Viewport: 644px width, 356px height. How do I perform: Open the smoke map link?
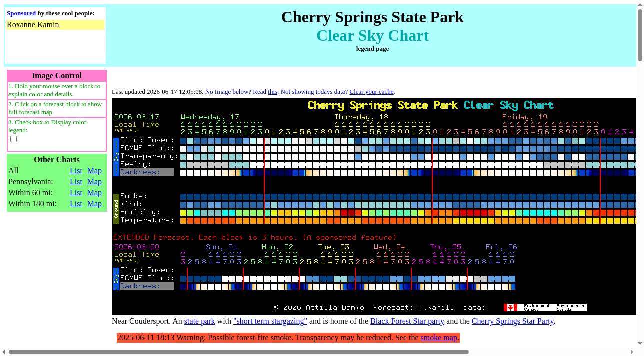(439, 338)
